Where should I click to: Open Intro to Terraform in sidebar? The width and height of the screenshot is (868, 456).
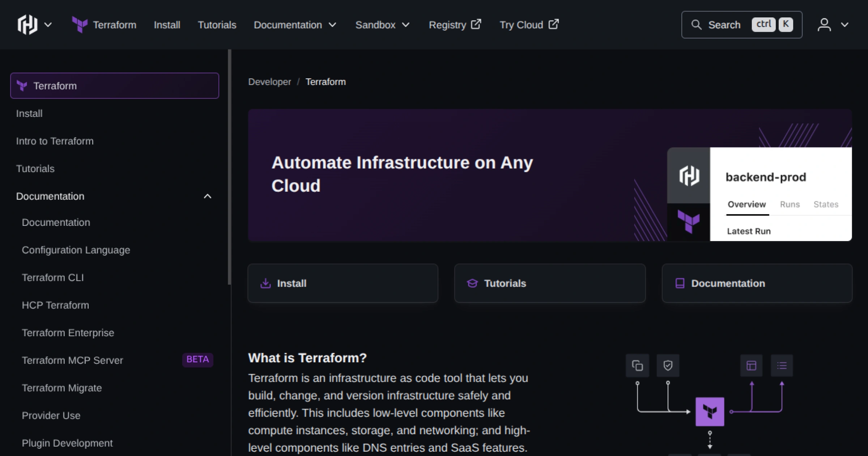[x=55, y=141]
